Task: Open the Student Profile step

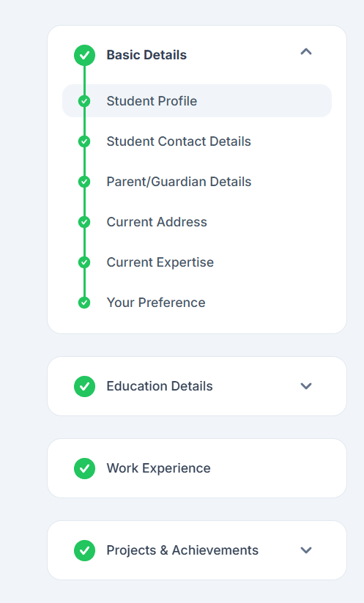Action: [x=197, y=101]
